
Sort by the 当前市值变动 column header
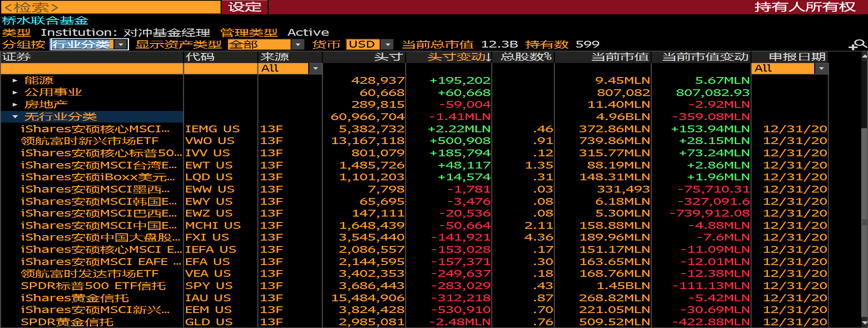point(701,57)
